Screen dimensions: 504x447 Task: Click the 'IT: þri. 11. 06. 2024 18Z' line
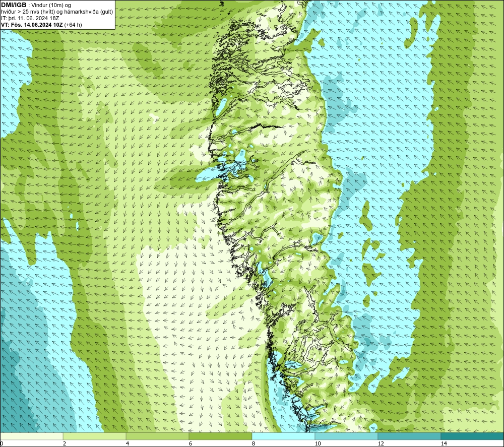(30, 18)
